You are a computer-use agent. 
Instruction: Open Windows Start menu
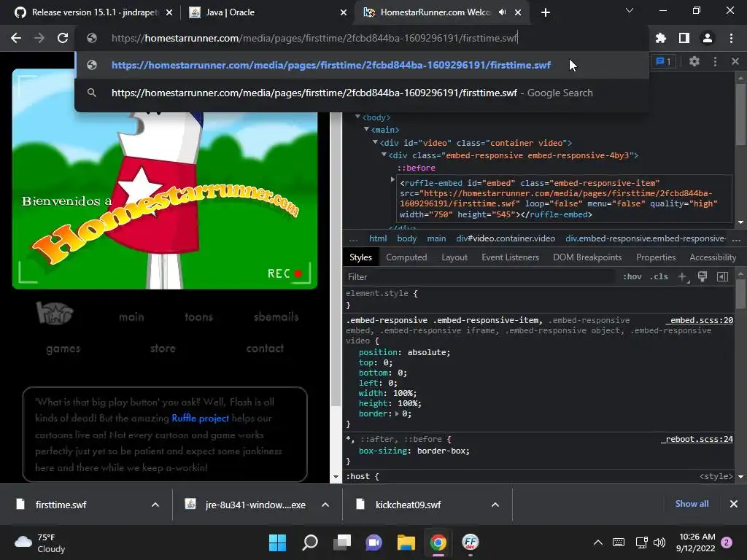coord(277,542)
